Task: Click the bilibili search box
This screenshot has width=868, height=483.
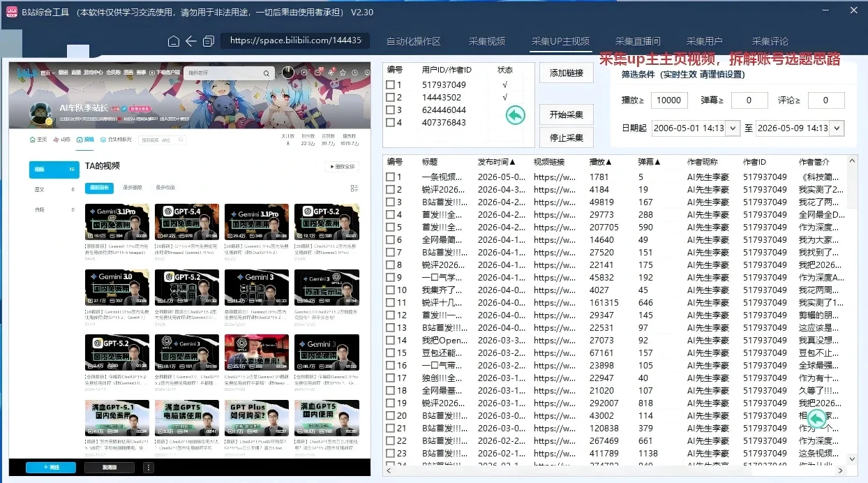Action: (228, 73)
